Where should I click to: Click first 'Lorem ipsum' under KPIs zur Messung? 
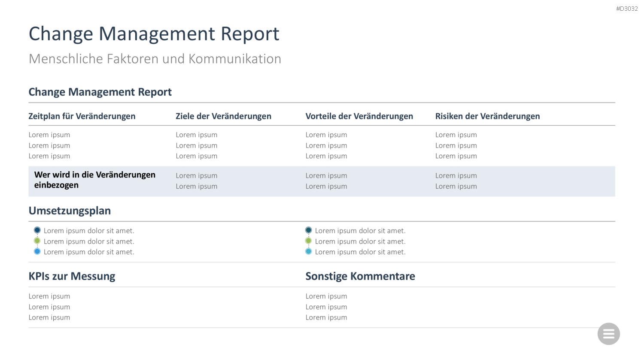(49, 296)
